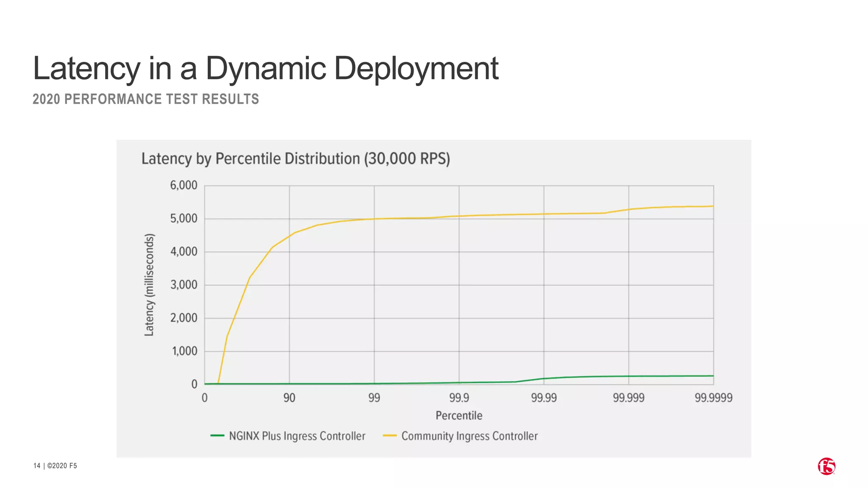Image resolution: width=868 pixels, height=488 pixels.
Task: Click the 3,000 latency axis label
Action: tap(184, 285)
